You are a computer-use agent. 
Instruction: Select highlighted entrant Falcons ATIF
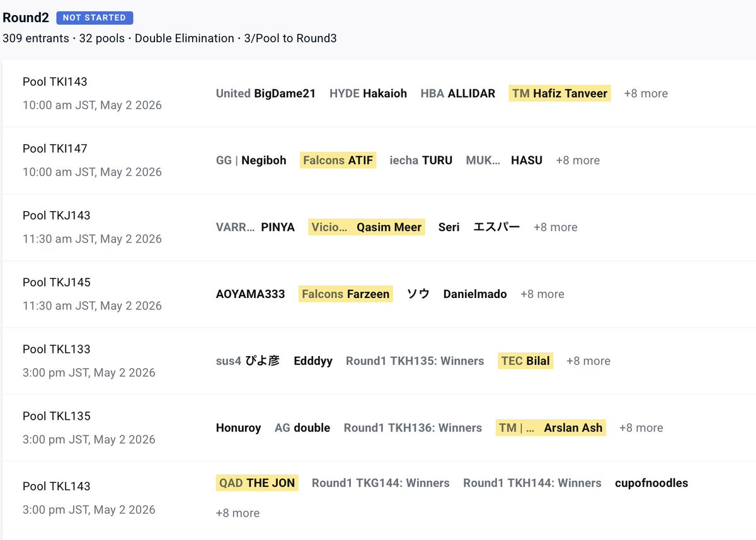338,160
